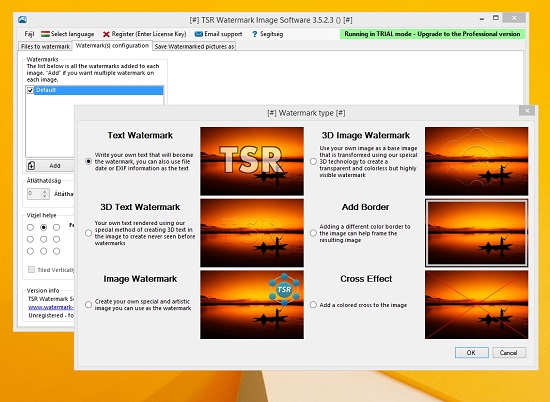This screenshot has height=402, width=550.
Task: Click the Add Border preview image
Action: [476, 233]
